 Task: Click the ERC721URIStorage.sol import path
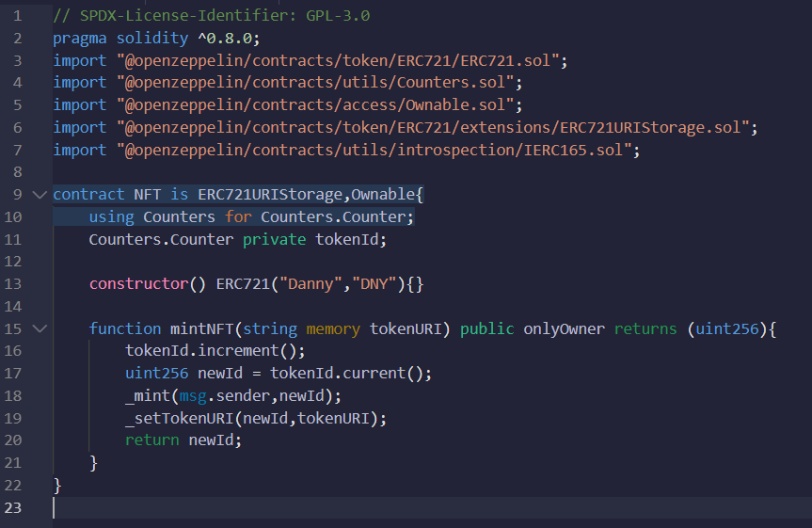[433, 127]
